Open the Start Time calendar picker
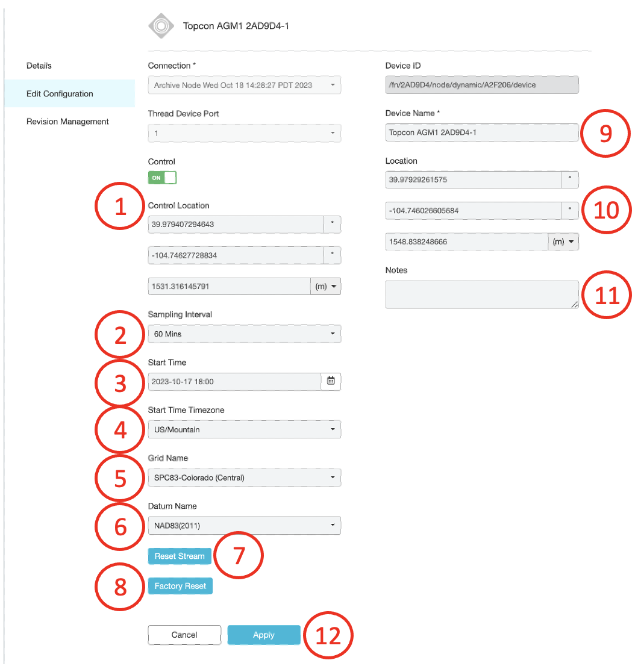The width and height of the screenshot is (641, 672). [331, 381]
